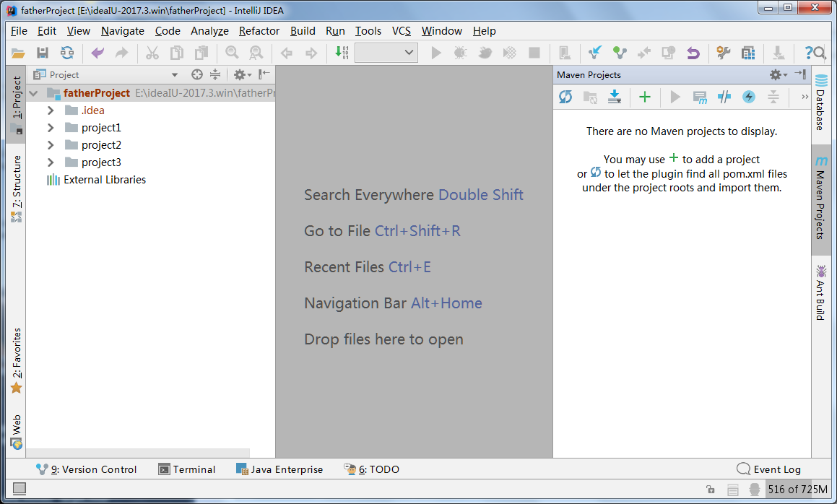837x504 pixels.
Task: Reimport all Maven projects icon
Action: tap(565, 97)
